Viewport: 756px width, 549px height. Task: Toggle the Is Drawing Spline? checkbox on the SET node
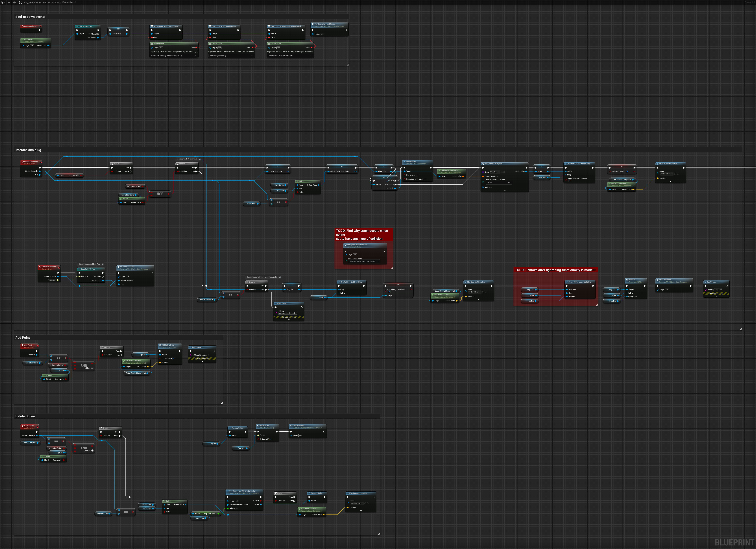[627, 172]
